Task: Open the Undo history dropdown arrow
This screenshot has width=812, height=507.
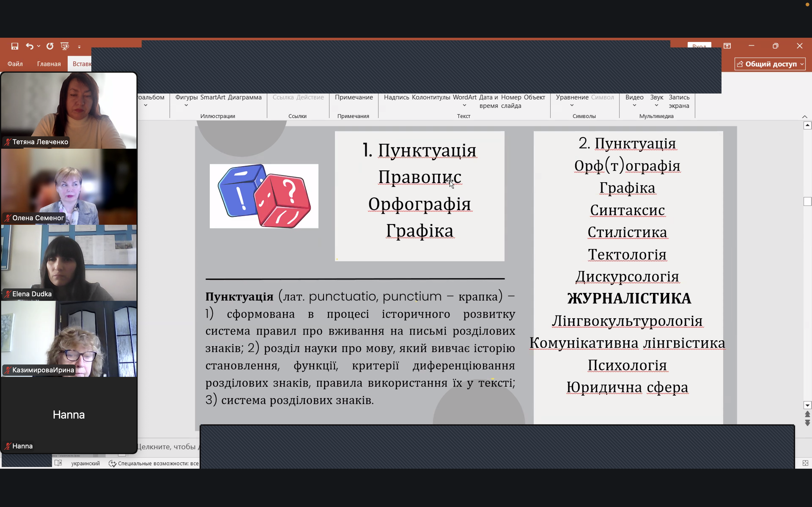Action: [x=39, y=46]
